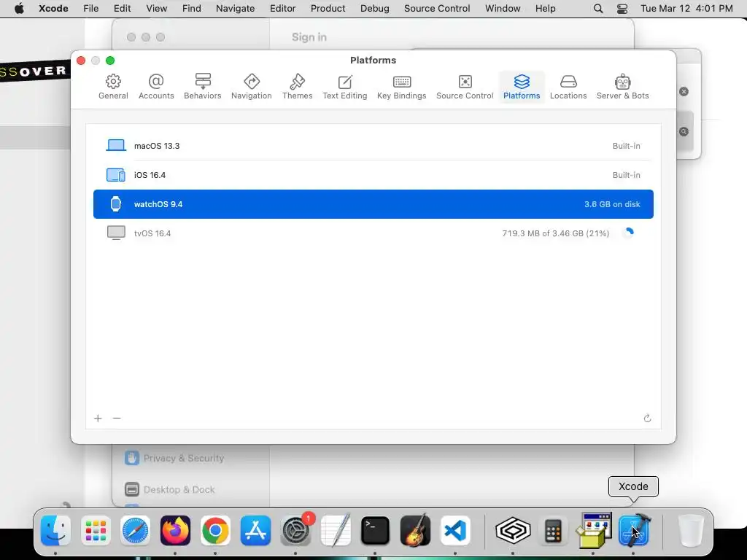Refresh the platforms list
The width and height of the screenshot is (747, 560).
pos(647,418)
